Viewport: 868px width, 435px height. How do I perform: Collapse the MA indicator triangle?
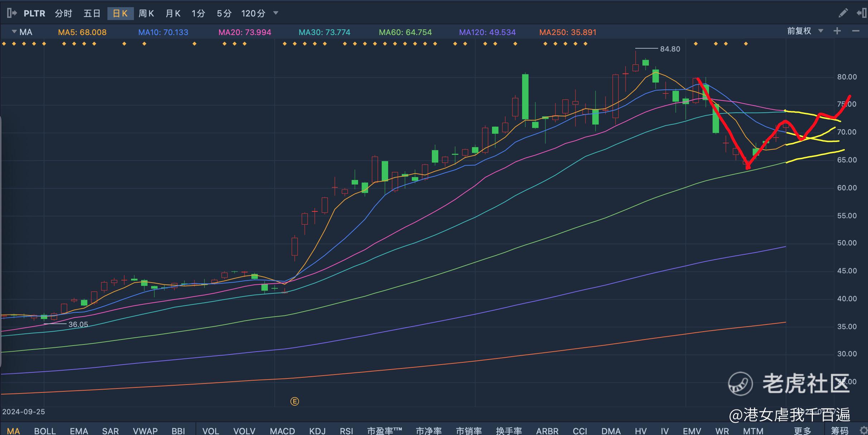(x=14, y=31)
